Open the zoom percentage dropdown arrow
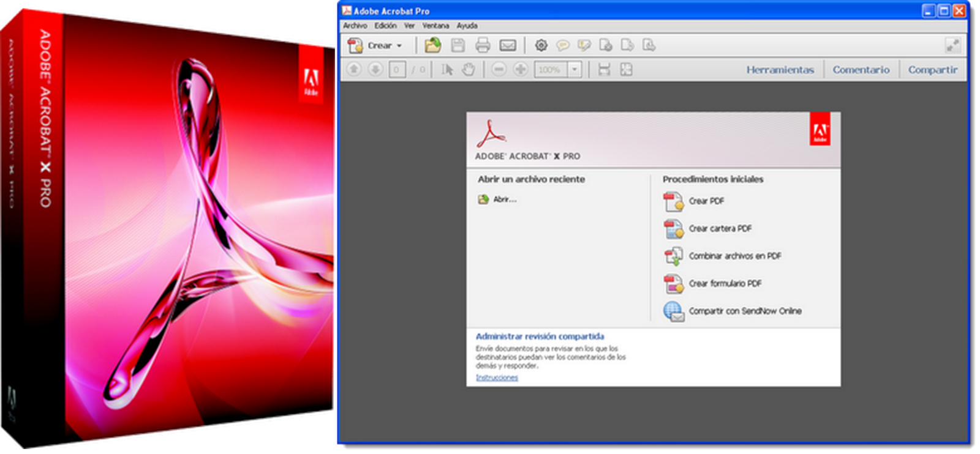Image resolution: width=980 pixels, height=454 pixels. [x=575, y=70]
